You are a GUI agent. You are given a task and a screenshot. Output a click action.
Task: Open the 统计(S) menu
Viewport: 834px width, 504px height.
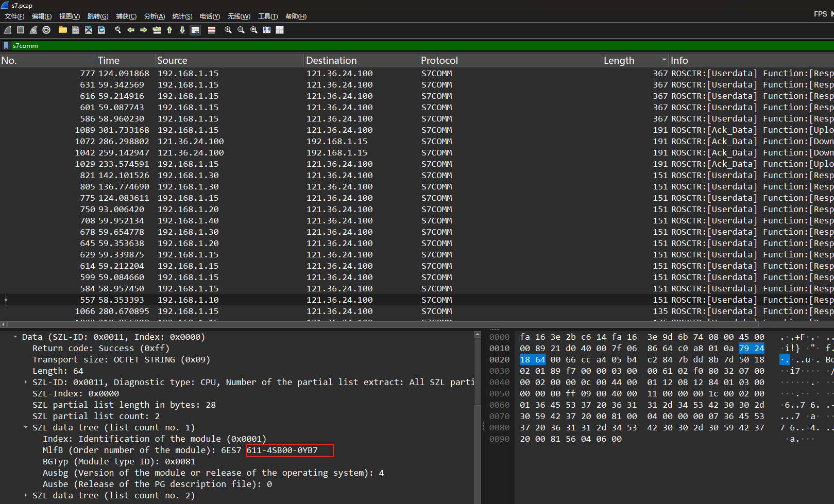182,16
